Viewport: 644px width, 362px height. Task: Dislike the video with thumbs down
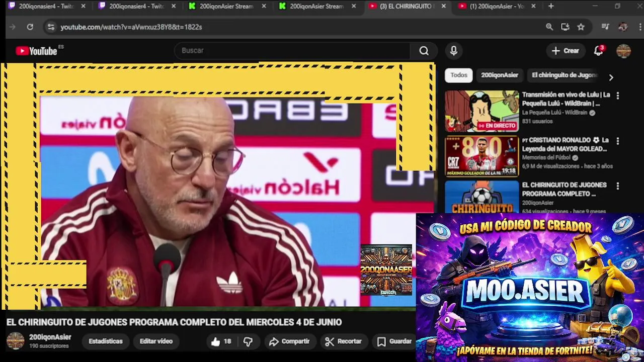click(248, 341)
